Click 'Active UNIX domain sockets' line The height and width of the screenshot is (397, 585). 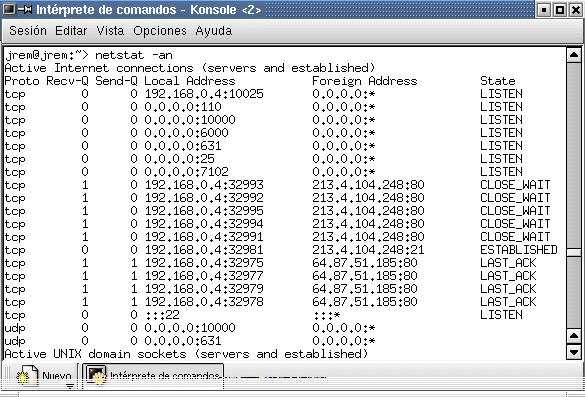[186, 354]
